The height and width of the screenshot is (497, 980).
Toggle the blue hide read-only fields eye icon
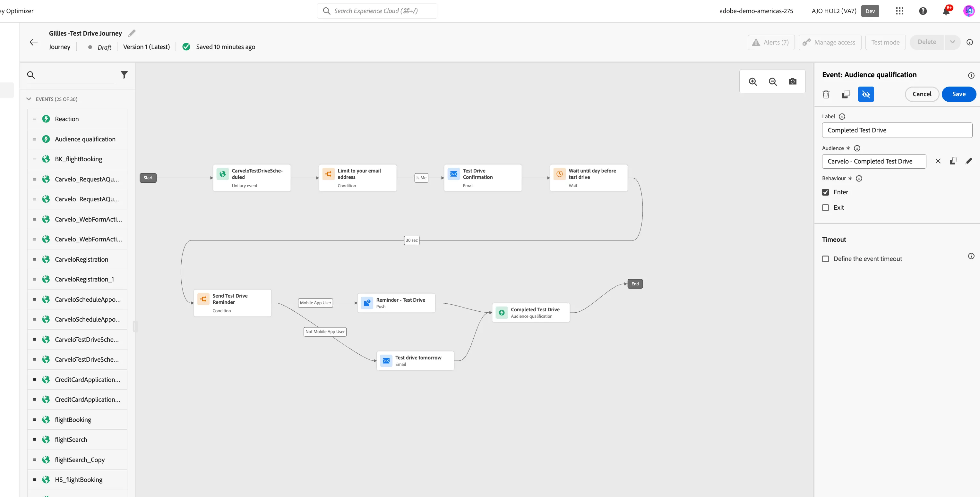[x=866, y=94]
